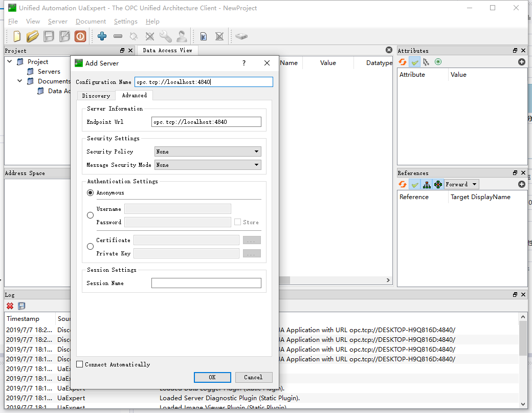Click the green circle icon in Attributes panel
The width and height of the screenshot is (532, 413).
click(438, 62)
